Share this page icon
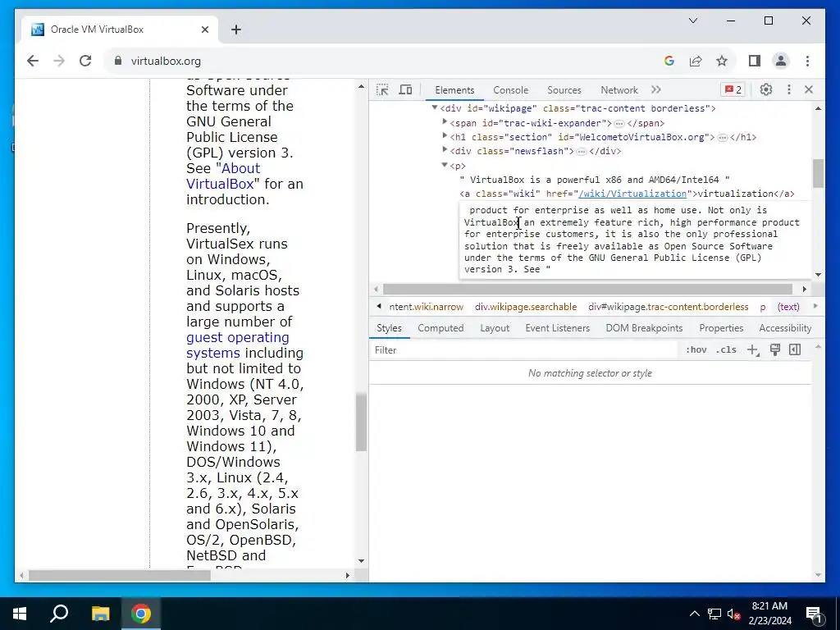Viewport: 840px width, 630px height. click(x=696, y=61)
